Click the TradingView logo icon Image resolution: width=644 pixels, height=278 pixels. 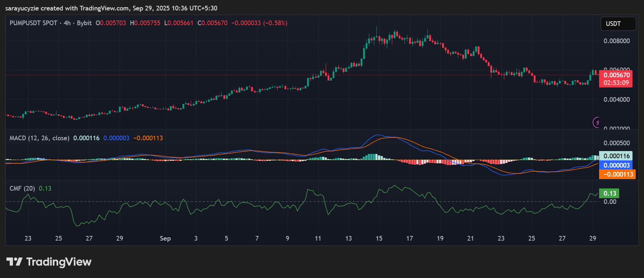pyautogui.click(x=14, y=262)
